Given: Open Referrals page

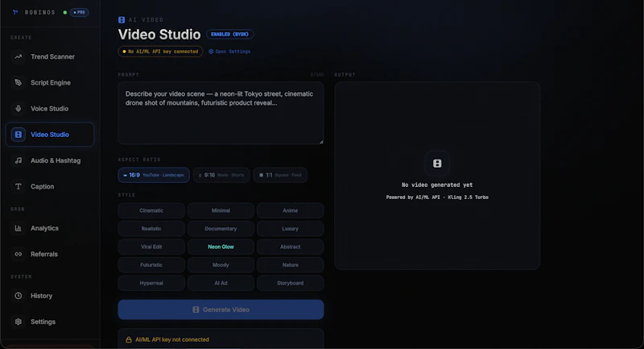Looking at the screenshot, I should (x=50, y=254).
